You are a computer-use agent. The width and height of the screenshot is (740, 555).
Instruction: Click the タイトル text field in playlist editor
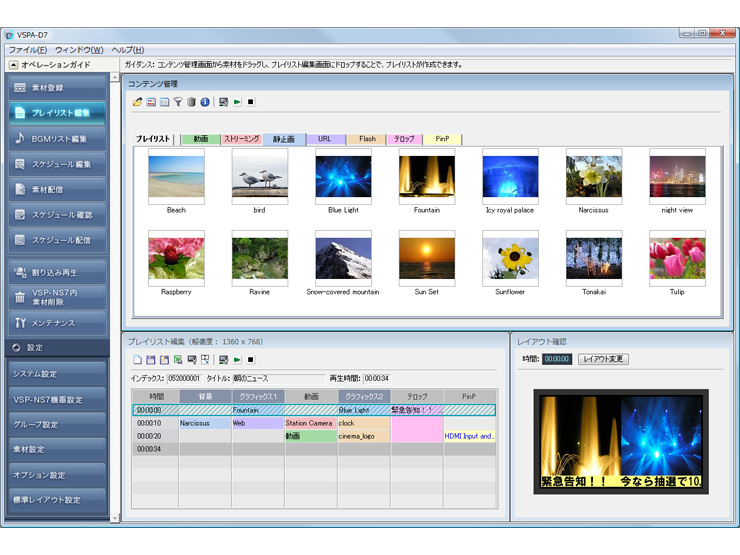277,379
